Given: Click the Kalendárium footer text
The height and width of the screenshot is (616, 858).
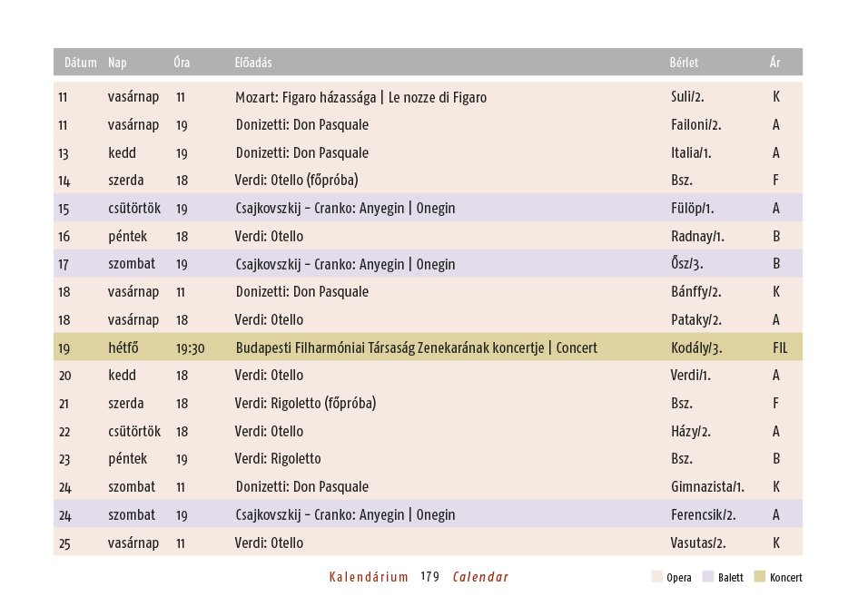Looking at the screenshot, I should 369,577.
